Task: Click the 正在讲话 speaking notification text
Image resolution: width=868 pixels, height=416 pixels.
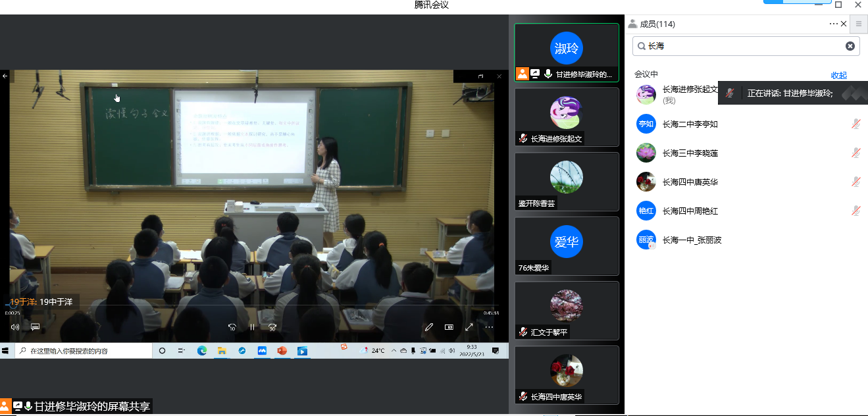Action: 790,93
